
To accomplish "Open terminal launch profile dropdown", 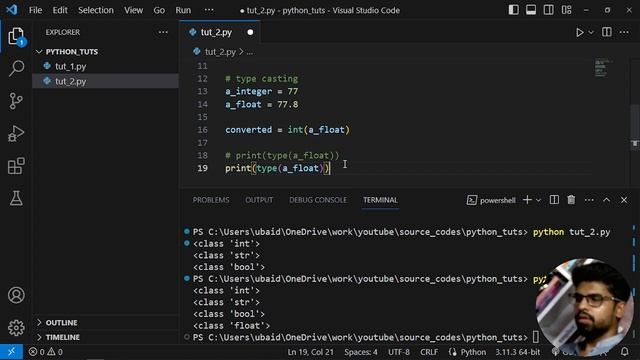I will point(538,200).
